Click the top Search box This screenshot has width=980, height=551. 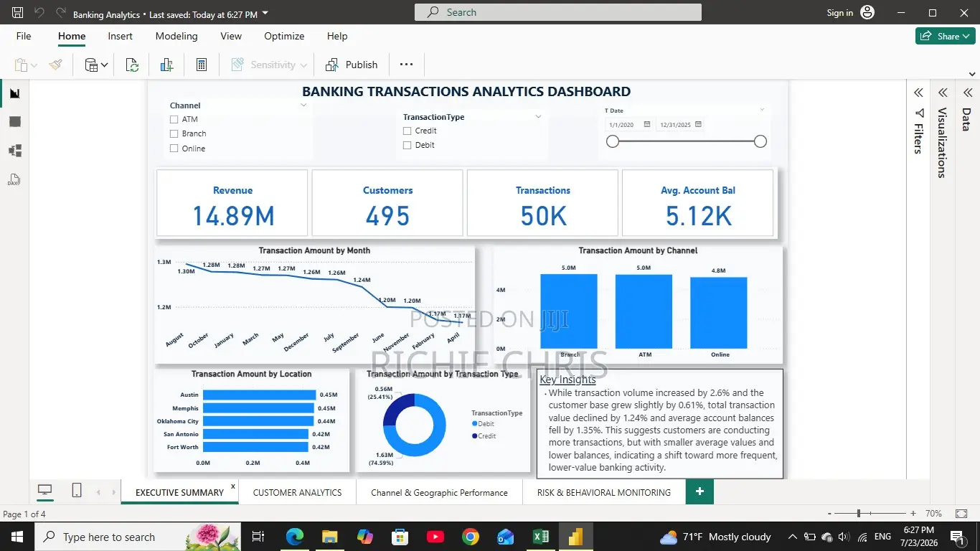(x=558, y=12)
